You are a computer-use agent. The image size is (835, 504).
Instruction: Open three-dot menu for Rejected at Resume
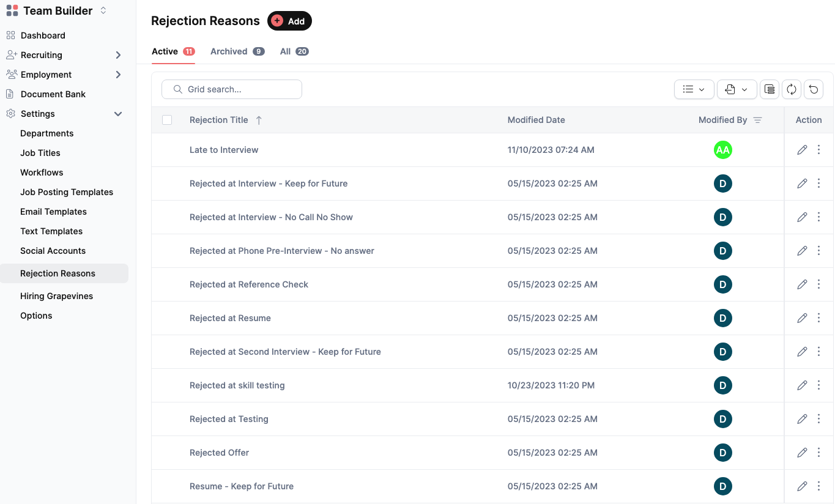(818, 318)
